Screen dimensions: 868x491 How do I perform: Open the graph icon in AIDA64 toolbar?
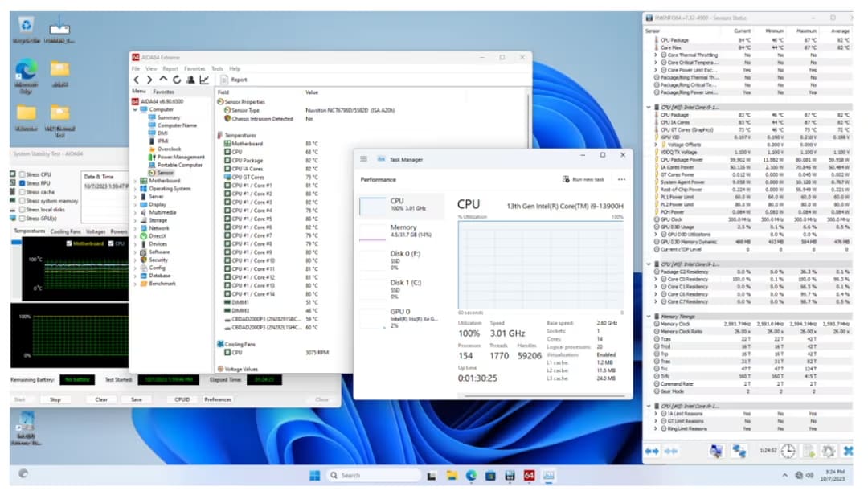(x=204, y=80)
